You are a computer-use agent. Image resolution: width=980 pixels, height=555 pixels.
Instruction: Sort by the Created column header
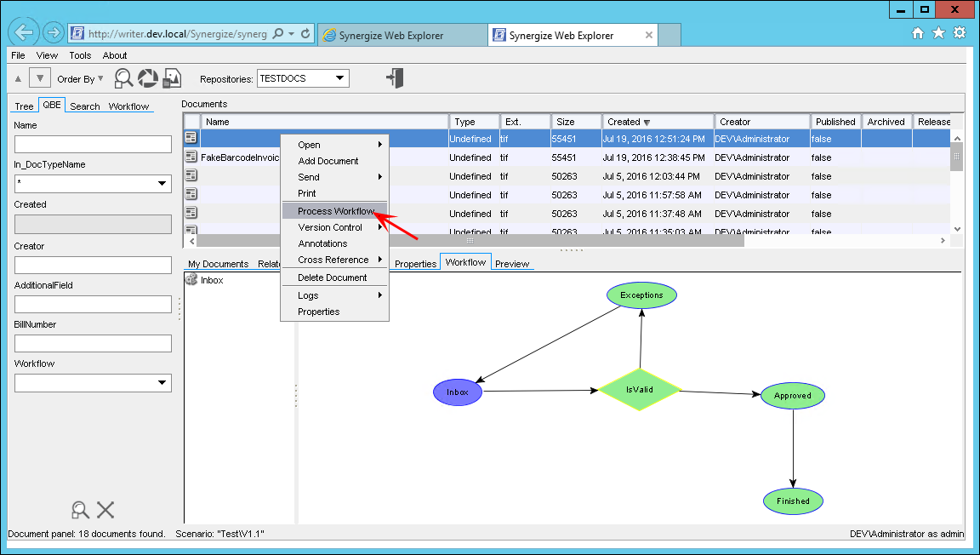(658, 122)
